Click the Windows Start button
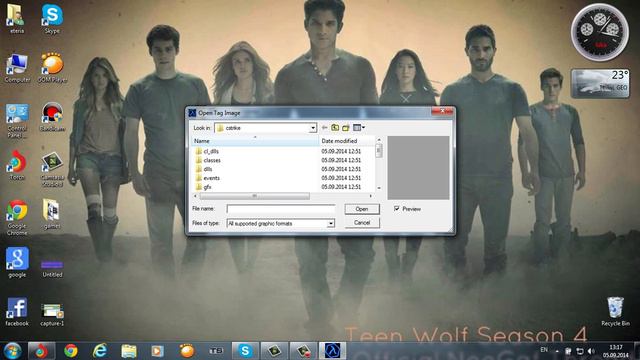 (12, 351)
